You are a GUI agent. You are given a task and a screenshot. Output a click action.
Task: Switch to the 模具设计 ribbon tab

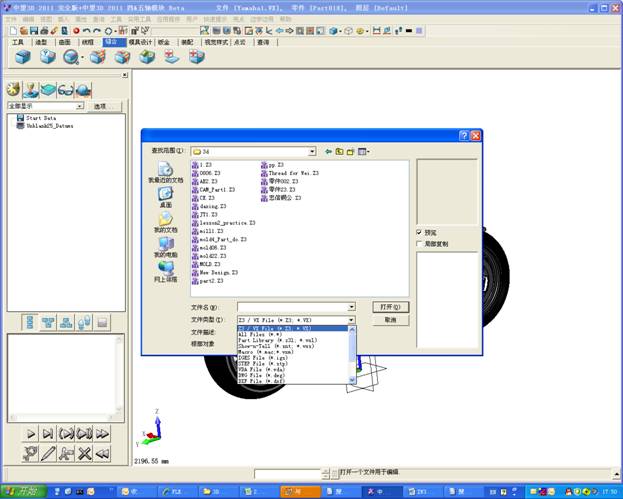tap(139, 43)
